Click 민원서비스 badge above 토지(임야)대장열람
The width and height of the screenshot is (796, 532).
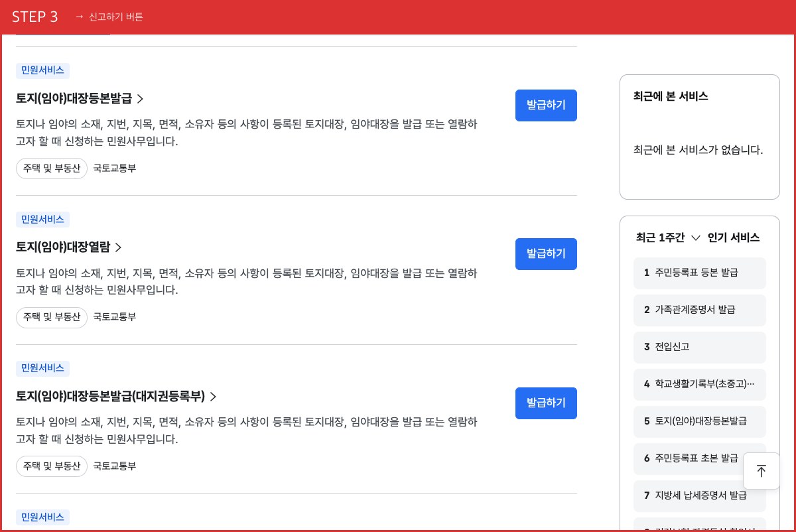coord(42,220)
